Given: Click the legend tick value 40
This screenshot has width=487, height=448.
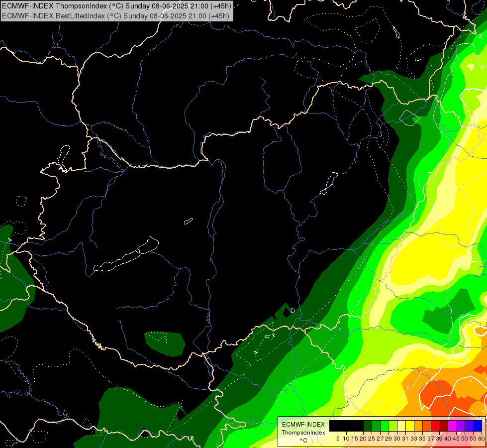Looking at the screenshot, I should coord(448,439).
